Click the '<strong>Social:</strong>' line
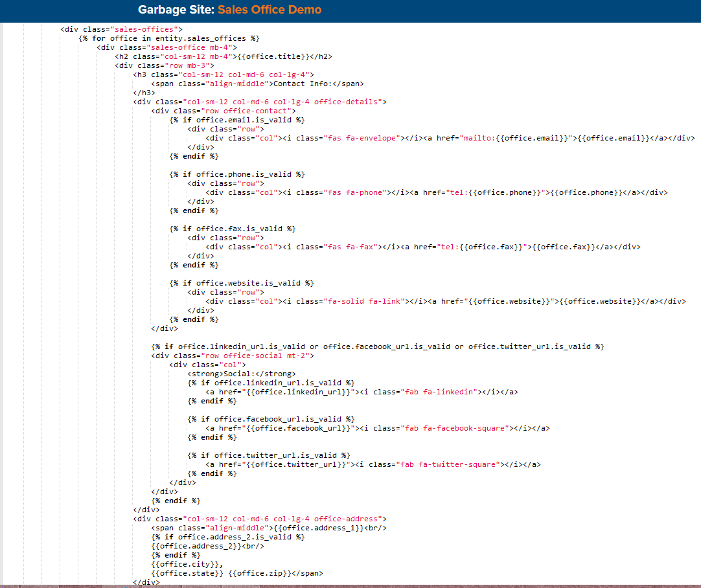 242,374
